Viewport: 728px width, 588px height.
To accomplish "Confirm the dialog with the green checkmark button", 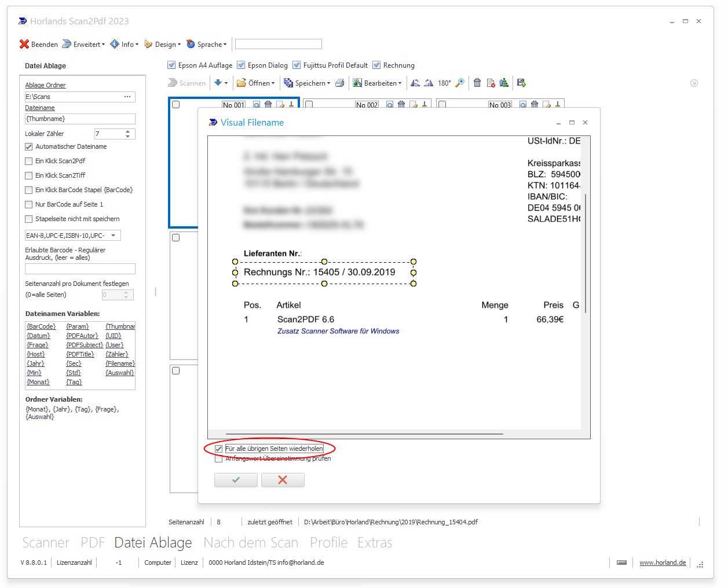I will [236, 480].
